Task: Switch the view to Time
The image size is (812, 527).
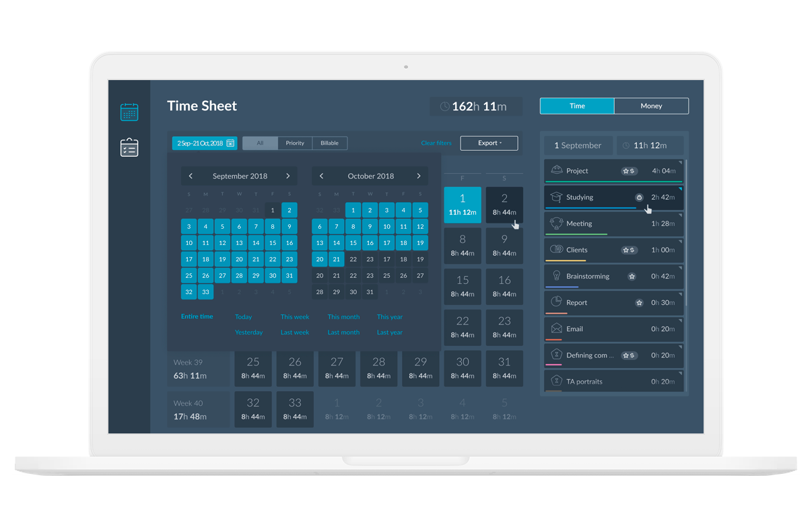Action: [577, 106]
